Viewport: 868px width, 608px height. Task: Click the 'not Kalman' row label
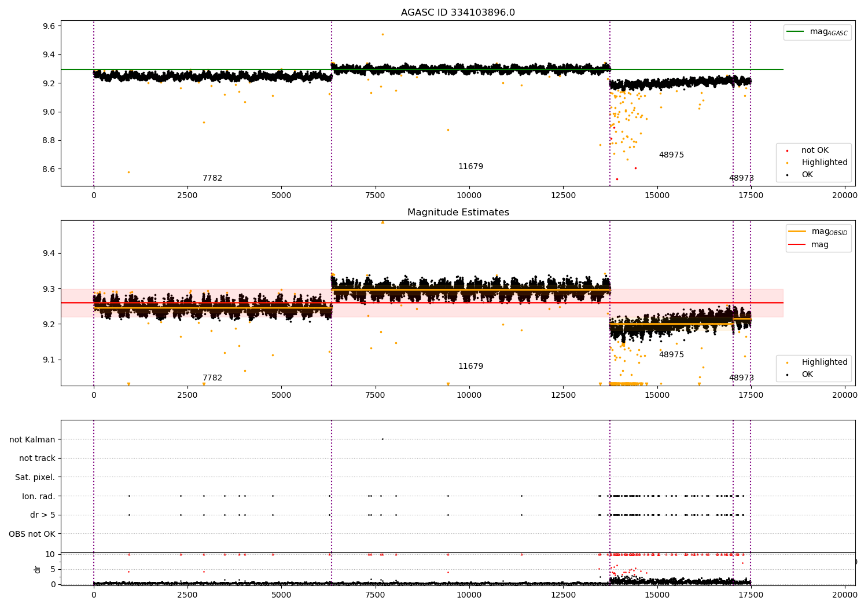point(32,439)
